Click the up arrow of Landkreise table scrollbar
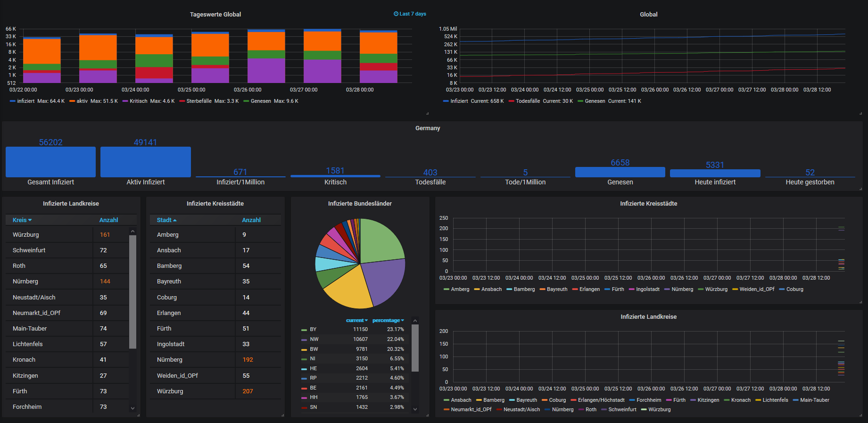This screenshot has height=423, width=868. click(x=132, y=231)
